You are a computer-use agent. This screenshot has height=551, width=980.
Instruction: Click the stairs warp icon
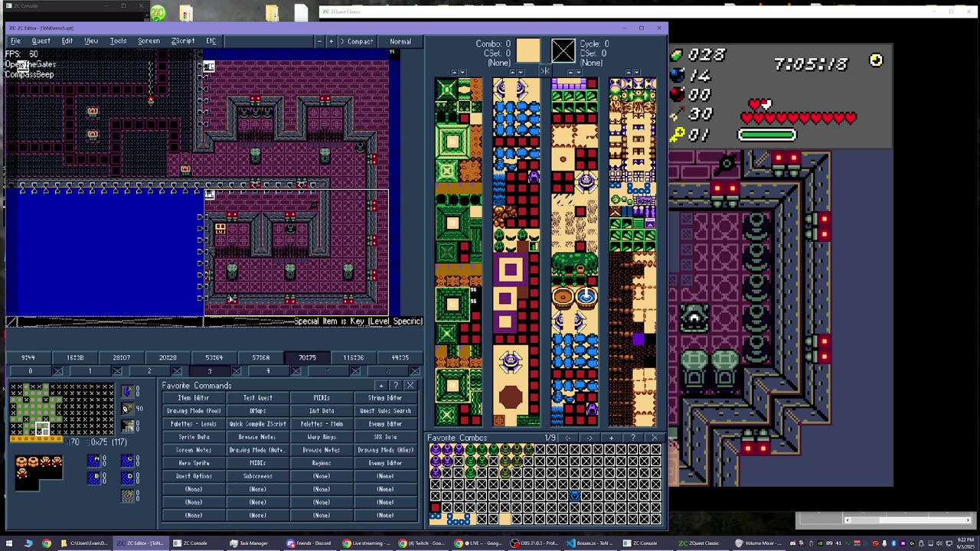128,427
